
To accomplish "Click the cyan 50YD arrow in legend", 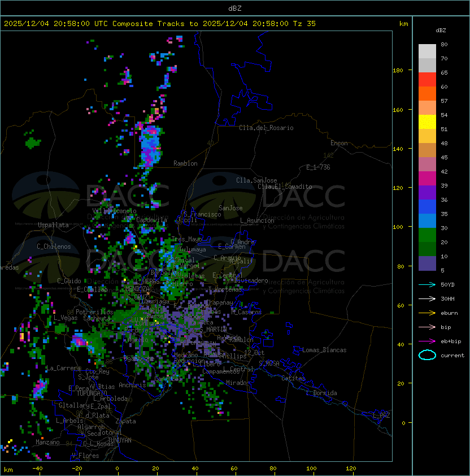I will [427, 284].
